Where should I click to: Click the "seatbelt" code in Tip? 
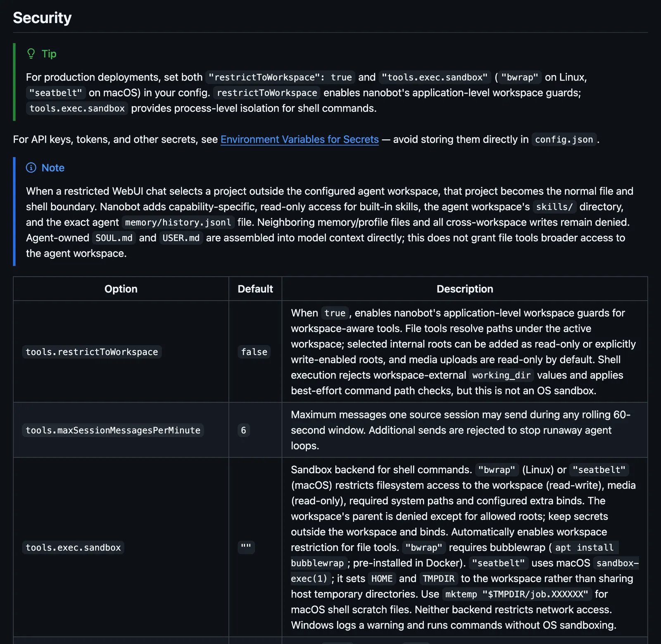(x=56, y=93)
